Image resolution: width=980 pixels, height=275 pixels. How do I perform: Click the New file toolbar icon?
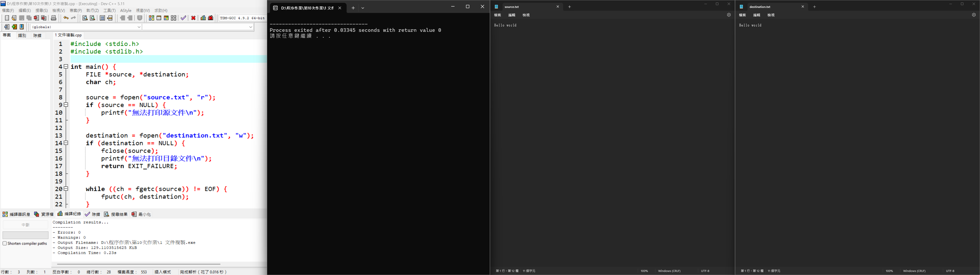(7, 18)
